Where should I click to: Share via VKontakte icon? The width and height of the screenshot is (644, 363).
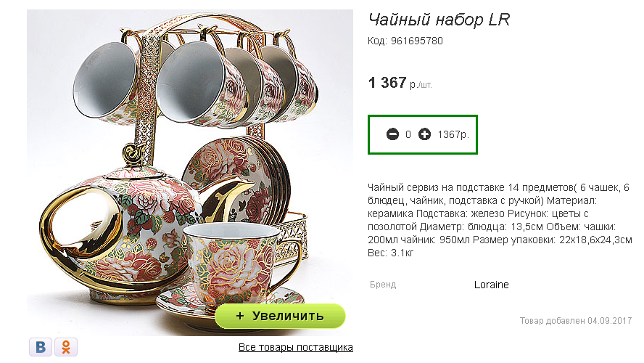(x=41, y=347)
